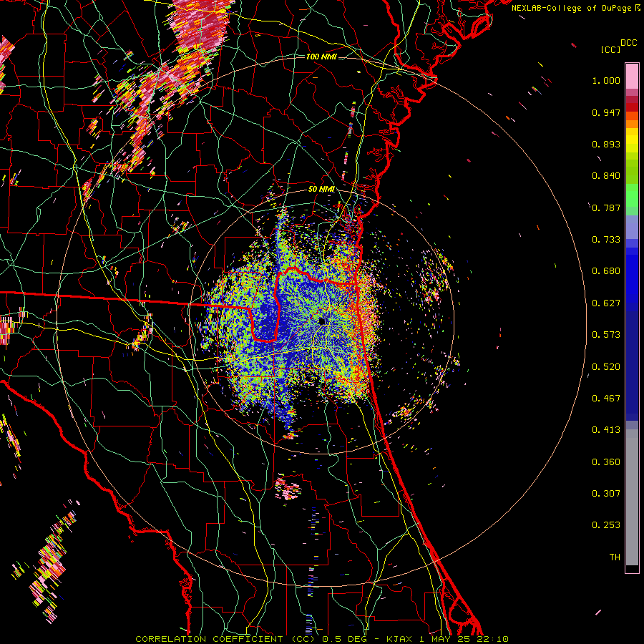Click the 0.413 legend value
The image size is (644, 644).
pos(606,430)
